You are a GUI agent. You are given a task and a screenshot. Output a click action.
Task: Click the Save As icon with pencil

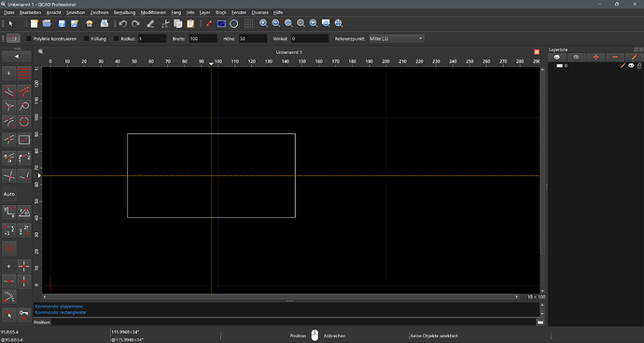point(75,23)
